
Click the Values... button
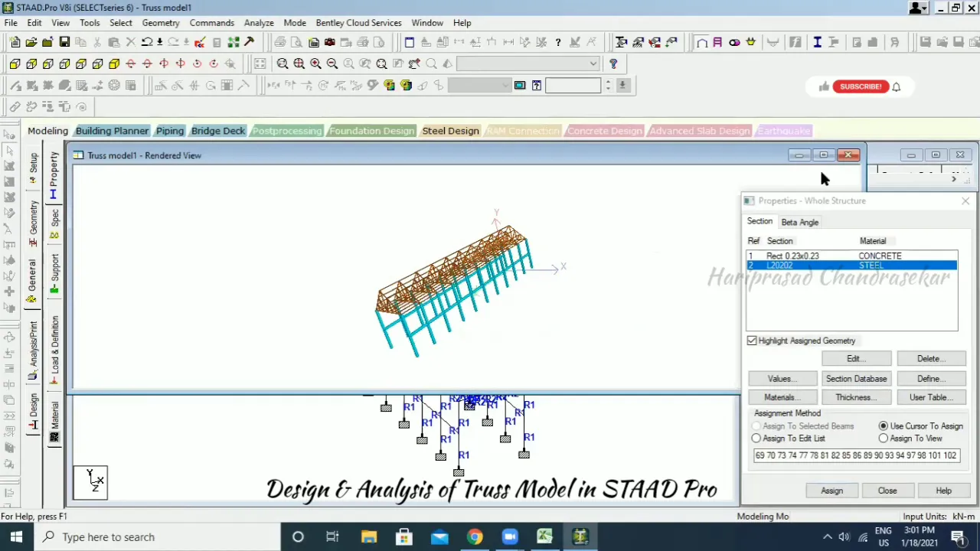(x=782, y=378)
